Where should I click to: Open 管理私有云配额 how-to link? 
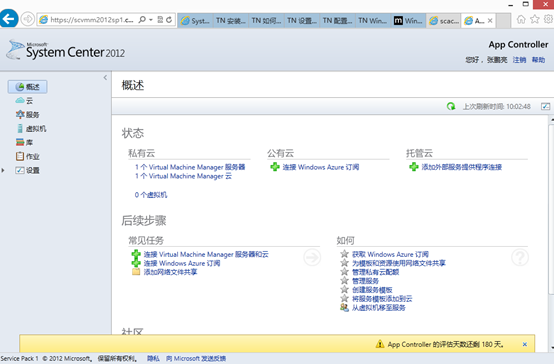pyautogui.click(x=375, y=272)
